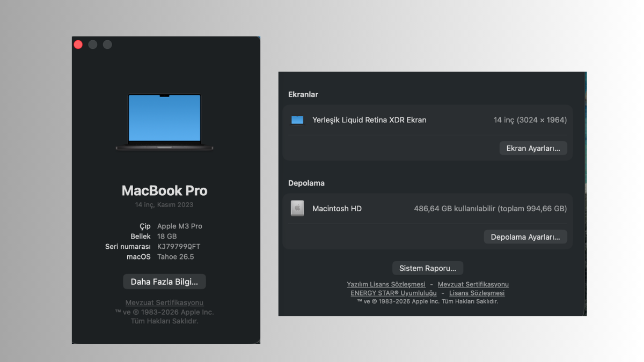Click the Macintosh HD drive icon
Viewport: 644px width, 362px height.
[x=297, y=208]
